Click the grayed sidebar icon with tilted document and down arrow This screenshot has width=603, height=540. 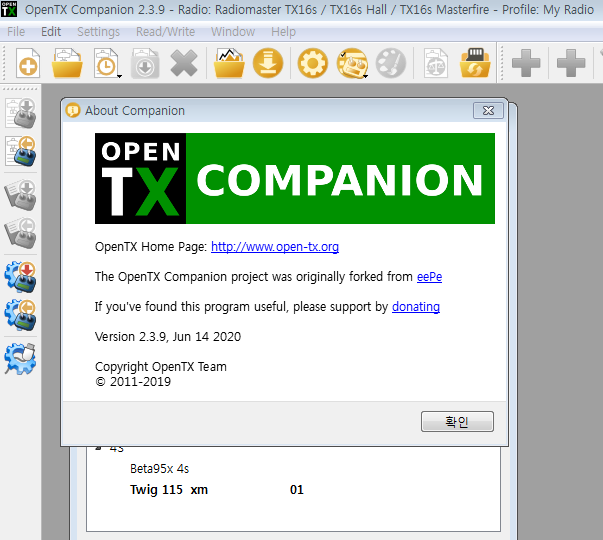click(x=21, y=195)
